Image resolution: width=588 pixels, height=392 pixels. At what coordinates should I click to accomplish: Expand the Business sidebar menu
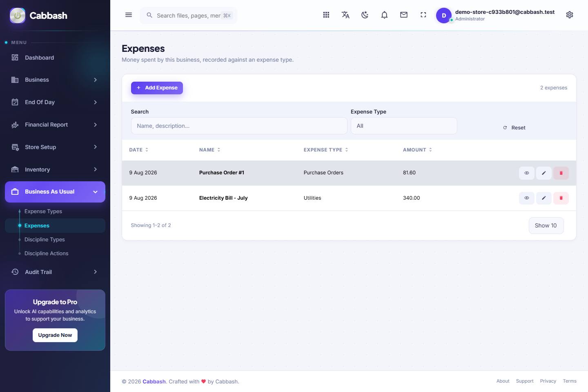click(55, 80)
